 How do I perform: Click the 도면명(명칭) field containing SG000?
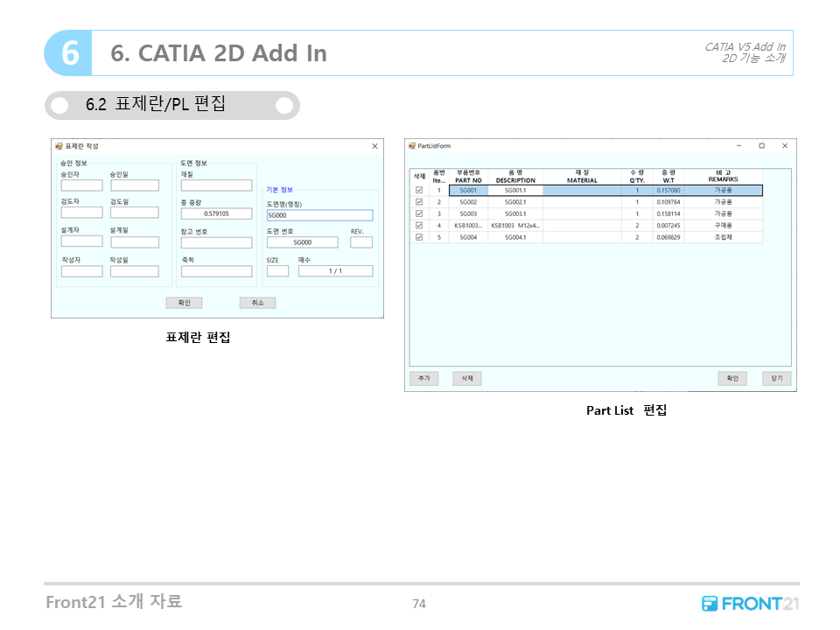click(320, 215)
